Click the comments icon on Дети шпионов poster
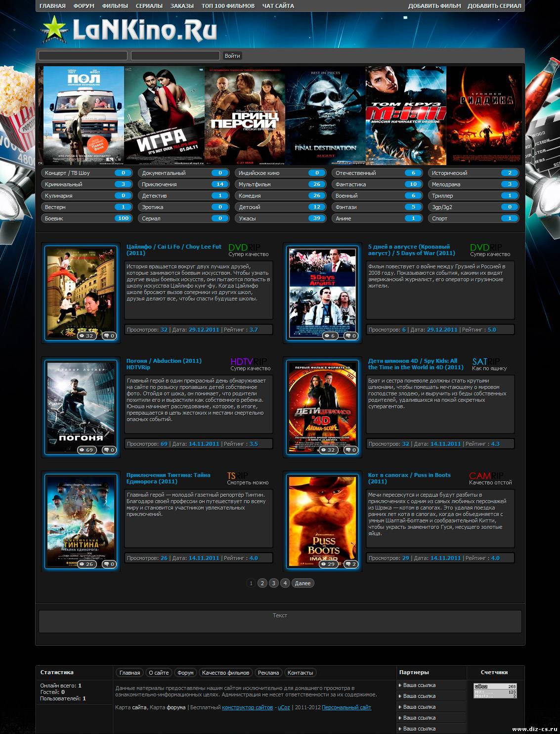Image resolution: width=560 pixels, height=734 pixels. point(350,450)
